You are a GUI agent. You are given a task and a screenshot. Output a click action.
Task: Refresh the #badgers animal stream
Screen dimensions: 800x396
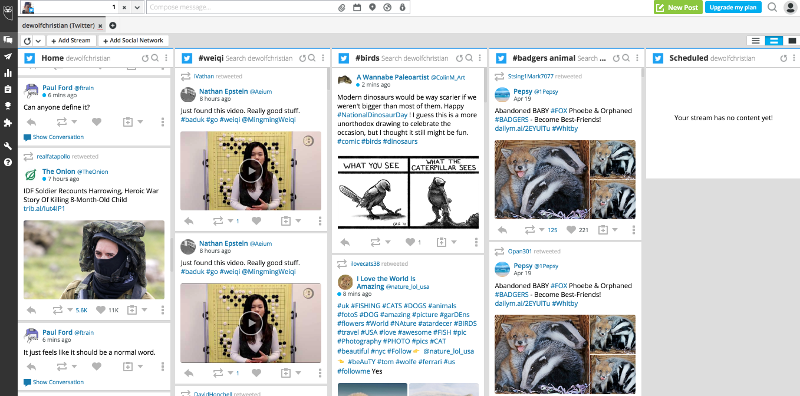coord(616,58)
